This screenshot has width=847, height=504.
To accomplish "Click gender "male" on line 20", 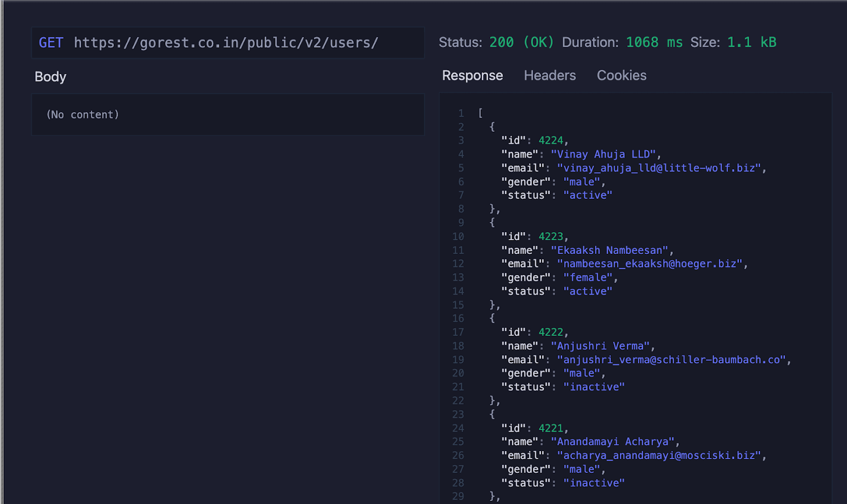I will pos(582,373).
